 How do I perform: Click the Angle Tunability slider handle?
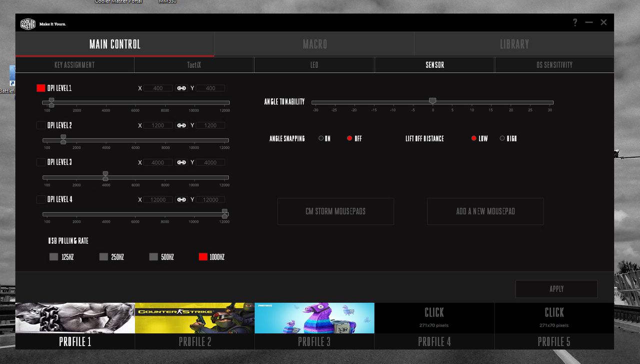click(x=432, y=101)
